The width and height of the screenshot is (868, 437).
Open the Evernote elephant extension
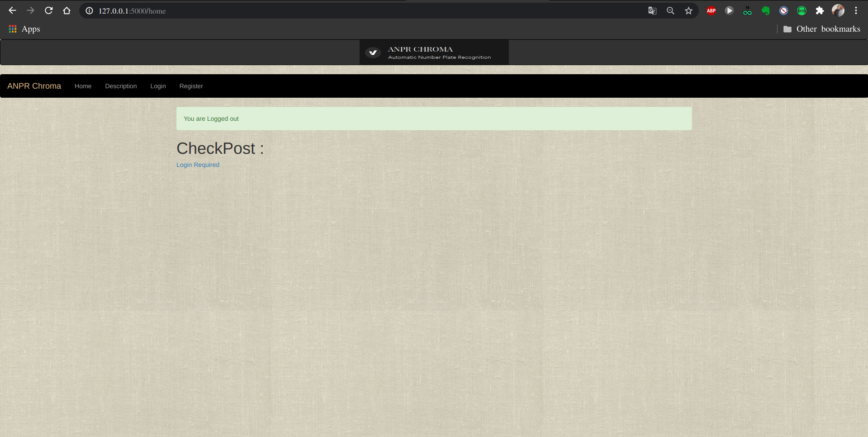coord(765,10)
